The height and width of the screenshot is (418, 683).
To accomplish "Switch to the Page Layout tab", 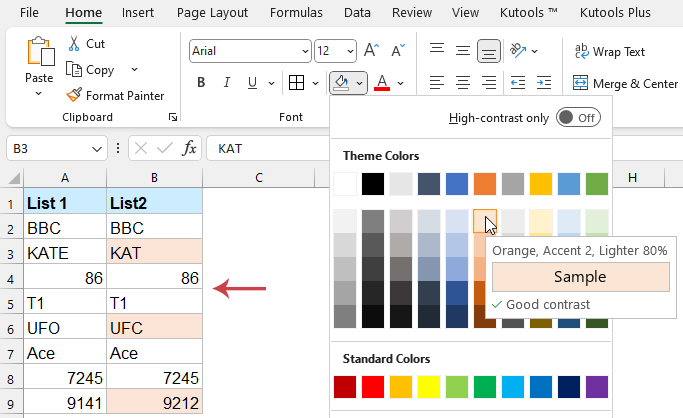I will tap(212, 13).
